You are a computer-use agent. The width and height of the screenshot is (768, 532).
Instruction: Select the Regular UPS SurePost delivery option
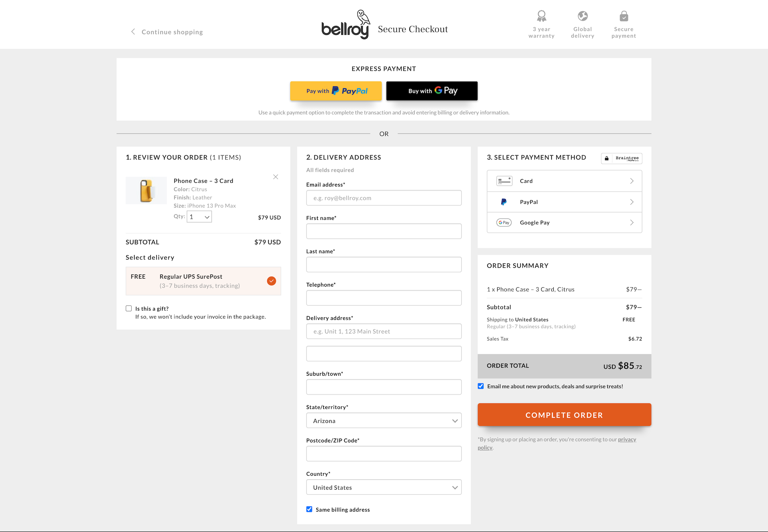pos(271,281)
